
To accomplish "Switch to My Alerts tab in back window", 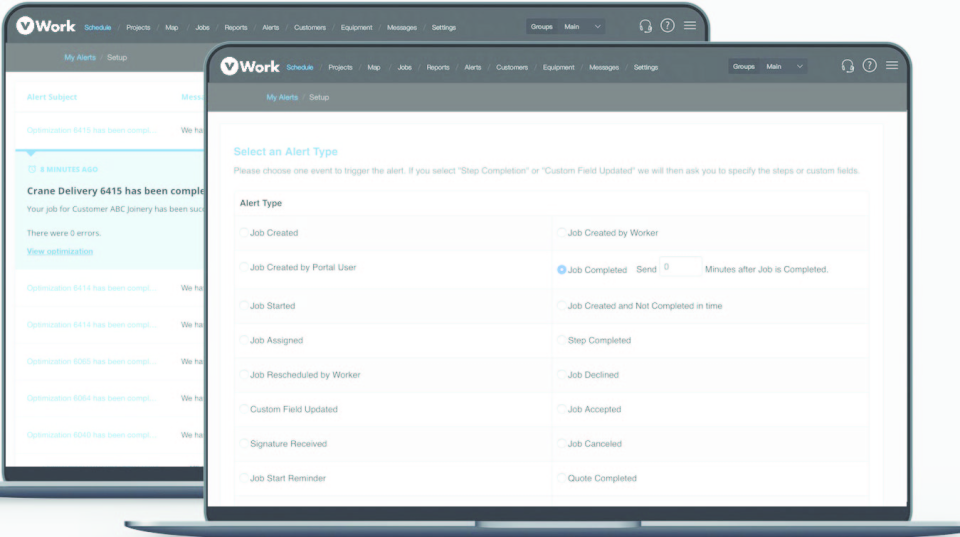I will [x=80, y=58].
